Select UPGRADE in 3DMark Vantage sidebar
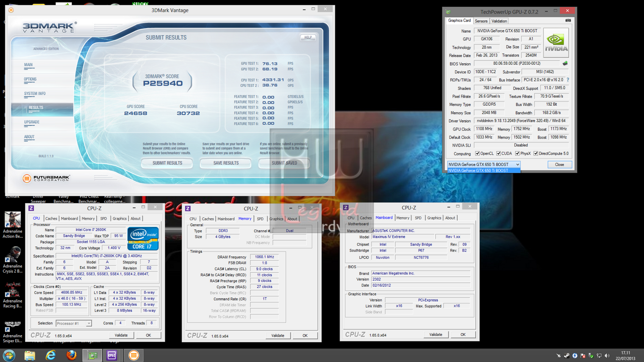 (x=32, y=122)
